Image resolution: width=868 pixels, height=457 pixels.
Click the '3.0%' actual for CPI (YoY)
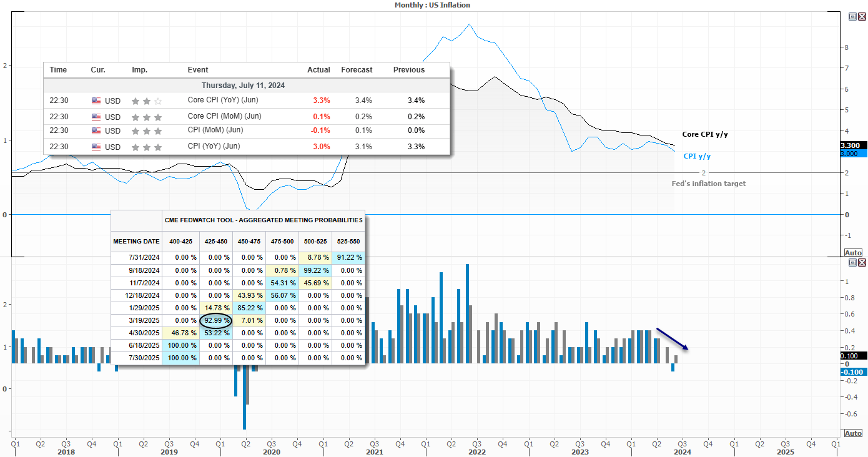322,147
